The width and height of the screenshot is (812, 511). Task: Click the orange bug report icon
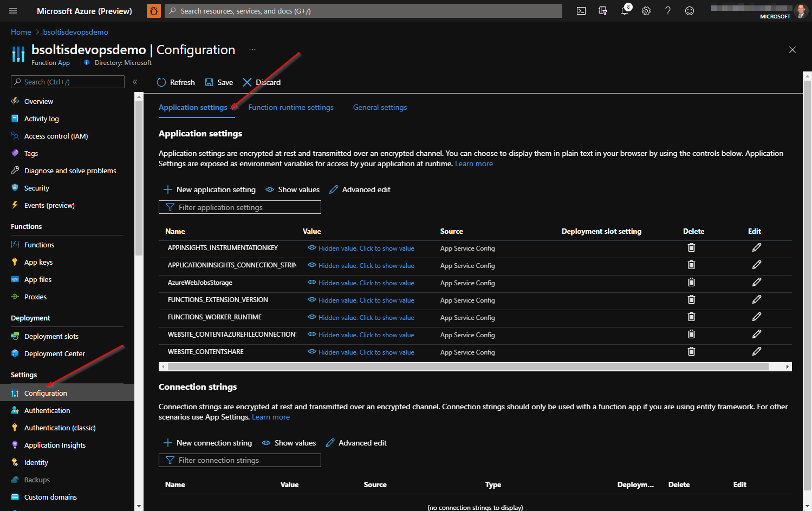pyautogui.click(x=154, y=11)
